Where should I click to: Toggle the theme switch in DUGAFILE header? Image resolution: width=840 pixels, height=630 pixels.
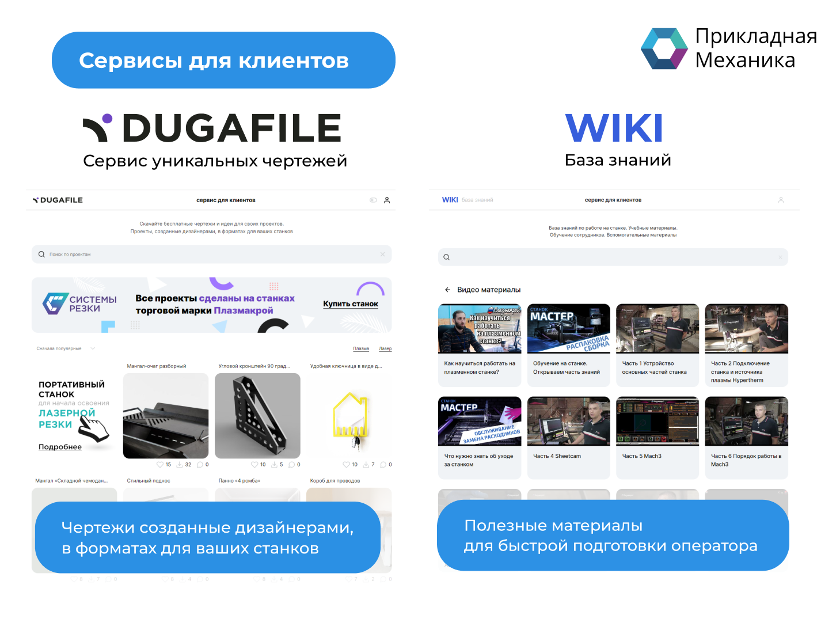373,200
